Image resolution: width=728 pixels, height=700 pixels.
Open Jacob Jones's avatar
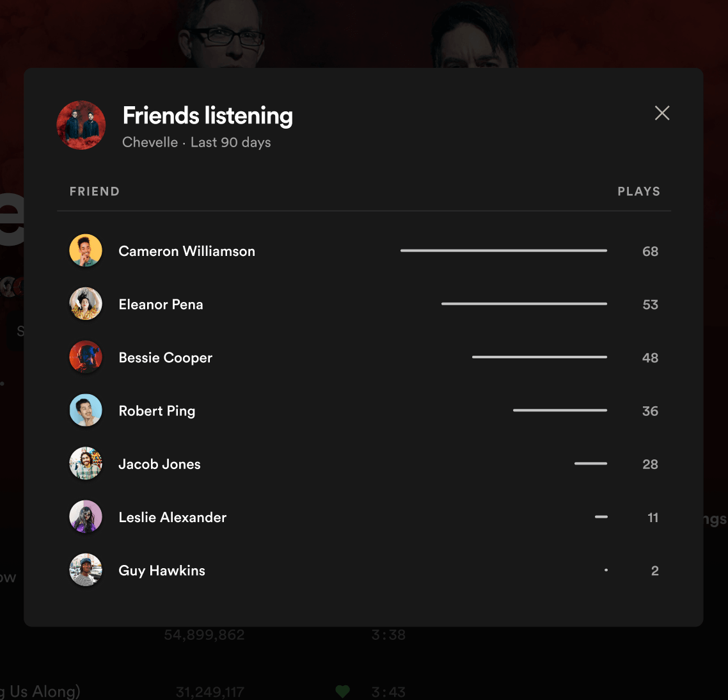[x=85, y=463]
